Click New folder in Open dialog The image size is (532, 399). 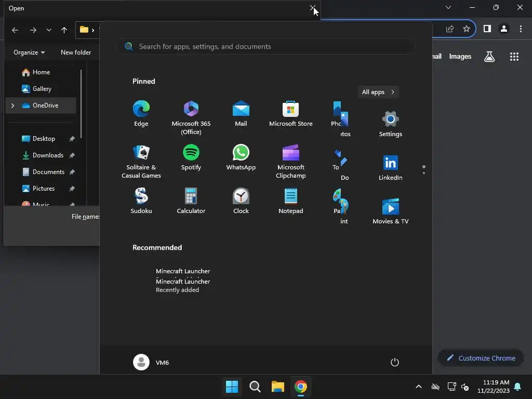(x=76, y=52)
